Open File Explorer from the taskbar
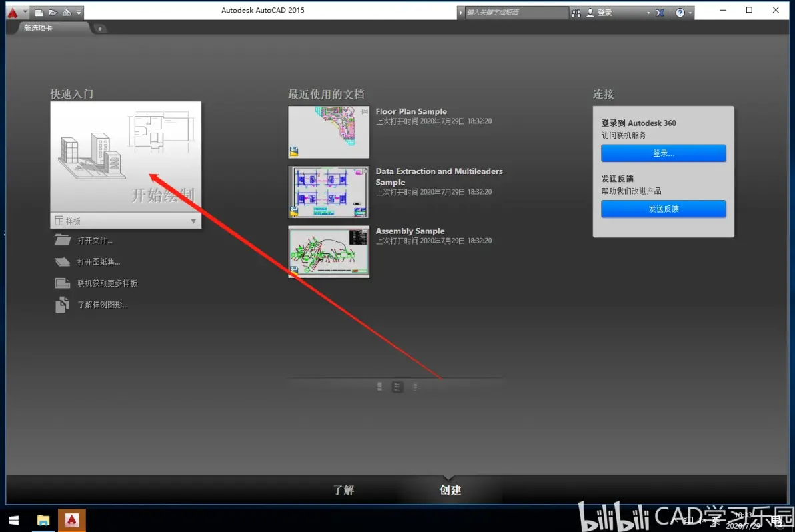This screenshot has height=532, width=795. (43, 521)
